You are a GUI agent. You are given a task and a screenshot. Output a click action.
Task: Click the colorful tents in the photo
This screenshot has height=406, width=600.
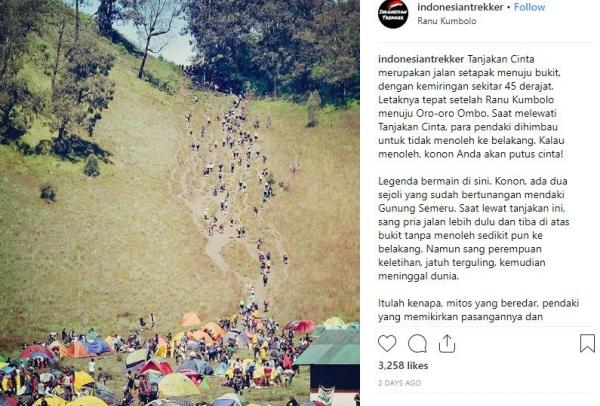pyautogui.click(x=153, y=364)
